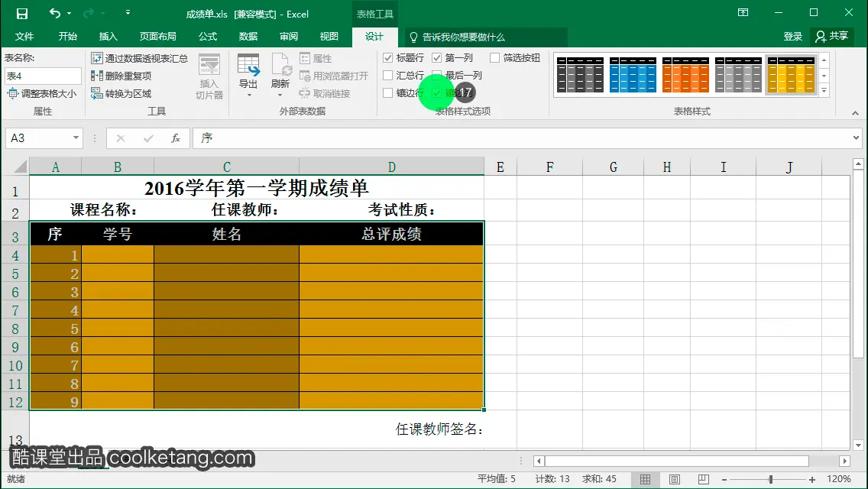Move table styles gallery up one row
The height and width of the screenshot is (489, 868).
pos(824,60)
